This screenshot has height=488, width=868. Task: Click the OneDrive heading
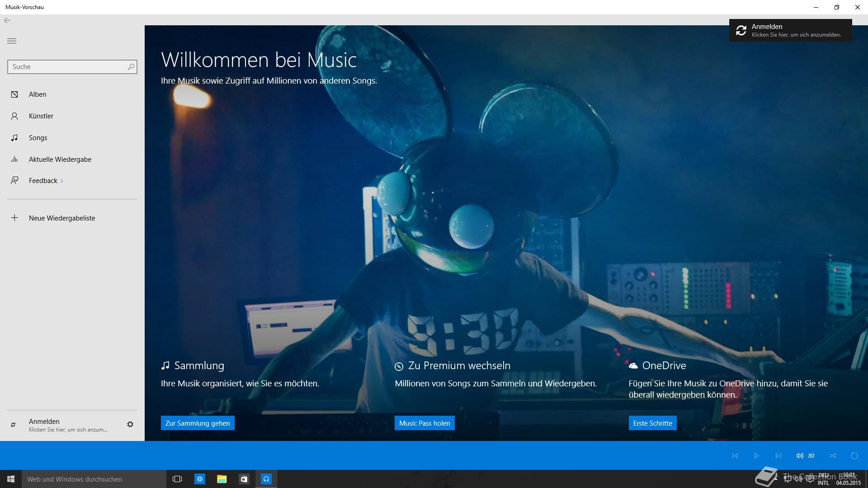(664, 366)
